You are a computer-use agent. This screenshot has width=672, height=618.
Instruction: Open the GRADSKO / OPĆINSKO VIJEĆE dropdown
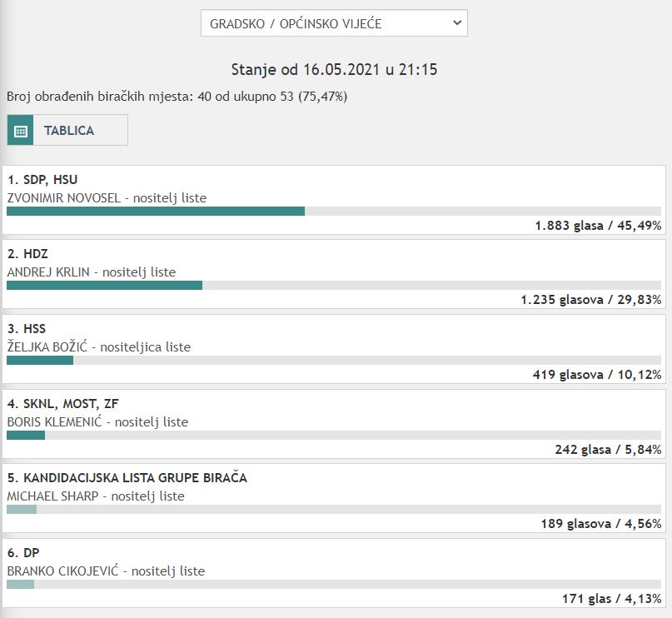(333, 23)
